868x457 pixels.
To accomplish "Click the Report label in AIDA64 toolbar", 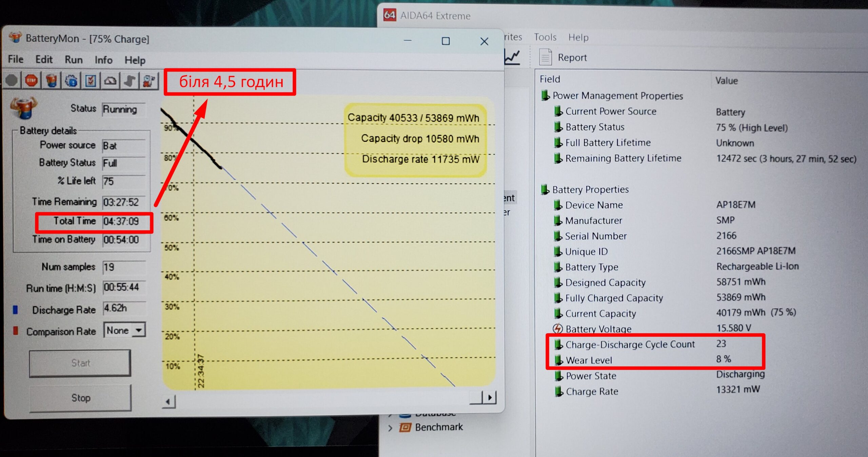I will click(572, 58).
